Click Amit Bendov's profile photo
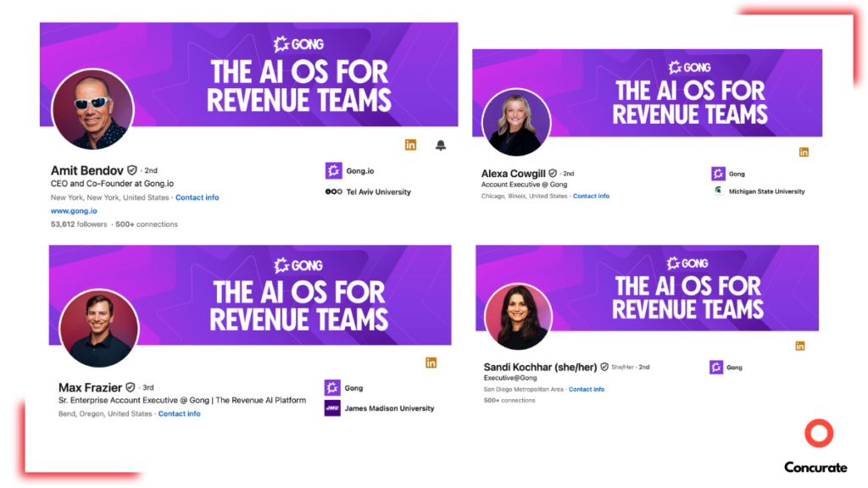The width and height of the screenshot is (868, 488). 92,108
